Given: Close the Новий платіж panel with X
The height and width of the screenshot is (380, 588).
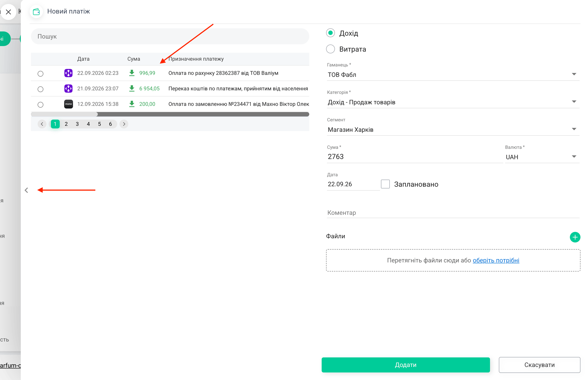Looking at the screenshot, I should click(8, 12).
